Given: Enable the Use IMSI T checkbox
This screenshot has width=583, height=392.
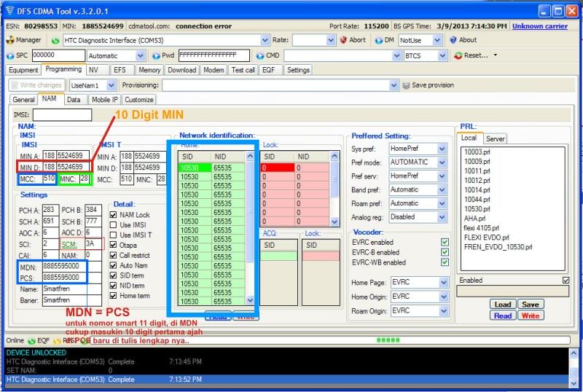Looking at the screenshot, I should (x=114, y=235).
